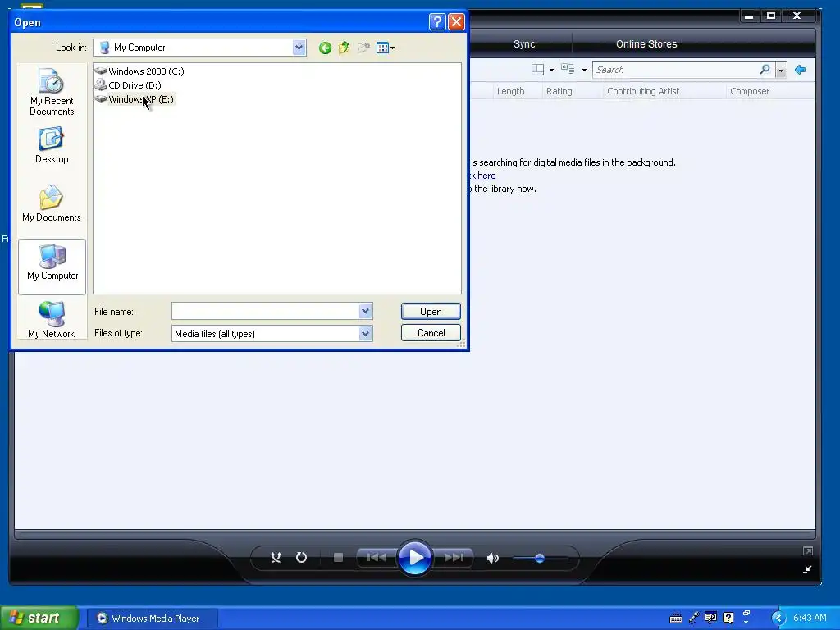The height and width of the screenshot is (630, 840).
Task: Go back using the green back arrow
Action: pos(325,48)
